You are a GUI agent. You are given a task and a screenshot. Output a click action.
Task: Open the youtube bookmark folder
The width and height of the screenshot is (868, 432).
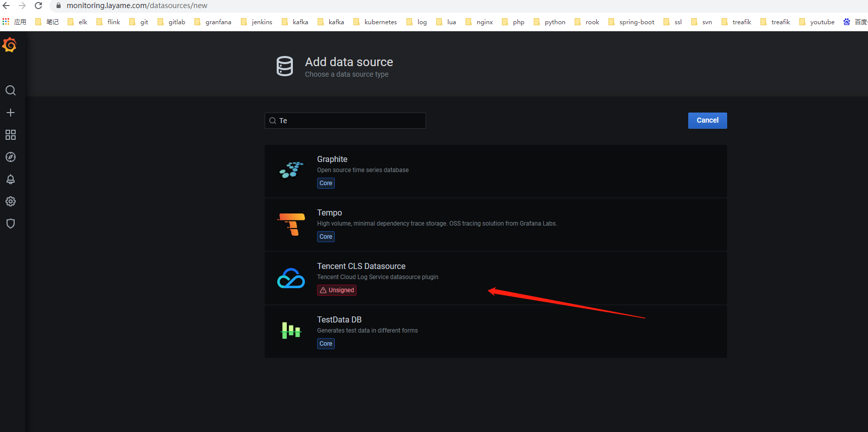817,22
